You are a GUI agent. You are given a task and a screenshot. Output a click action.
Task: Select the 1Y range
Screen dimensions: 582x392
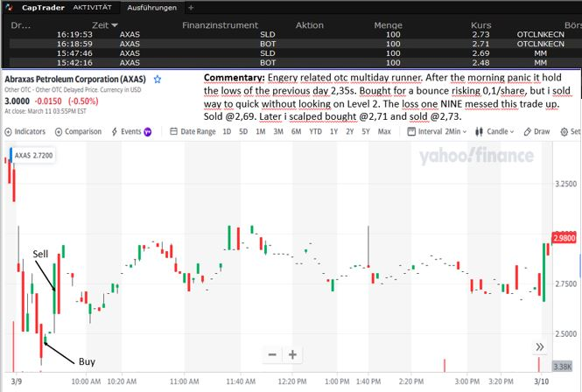coord(333,132)
